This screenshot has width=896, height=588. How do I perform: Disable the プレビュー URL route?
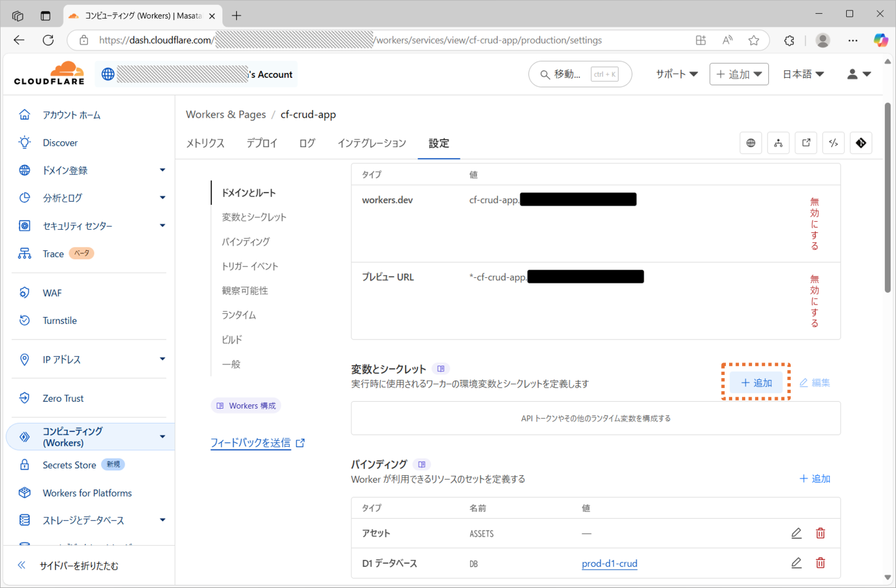click(x=814, y=301)
